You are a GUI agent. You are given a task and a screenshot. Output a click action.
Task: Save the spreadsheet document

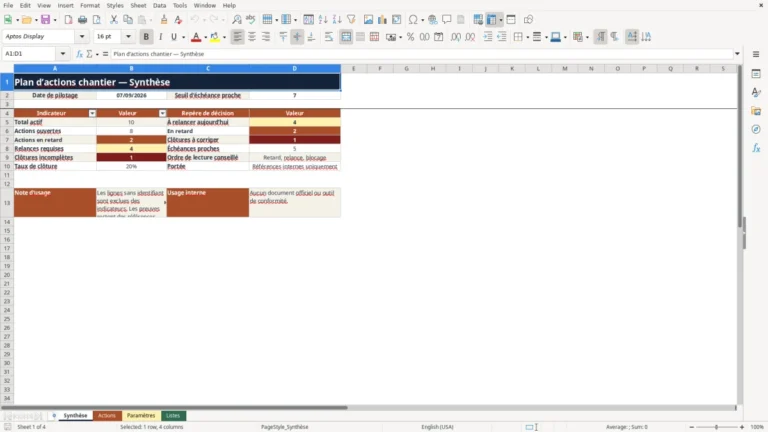click(x=46, y=20)
